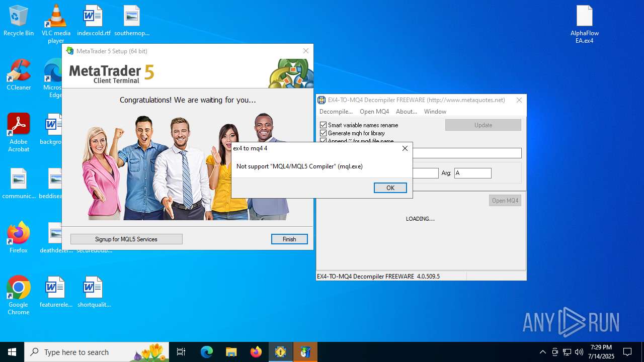The width and height of the screenshot is (644, 362).
Task: Click the taskbar clock showing 7:29 PM
Action: pyautogui.click(x=601, y=352)
